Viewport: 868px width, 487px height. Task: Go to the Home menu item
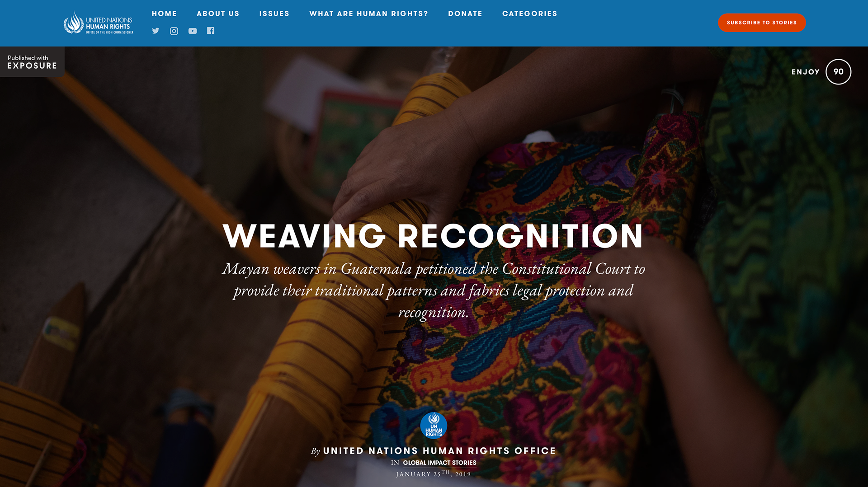164,14
